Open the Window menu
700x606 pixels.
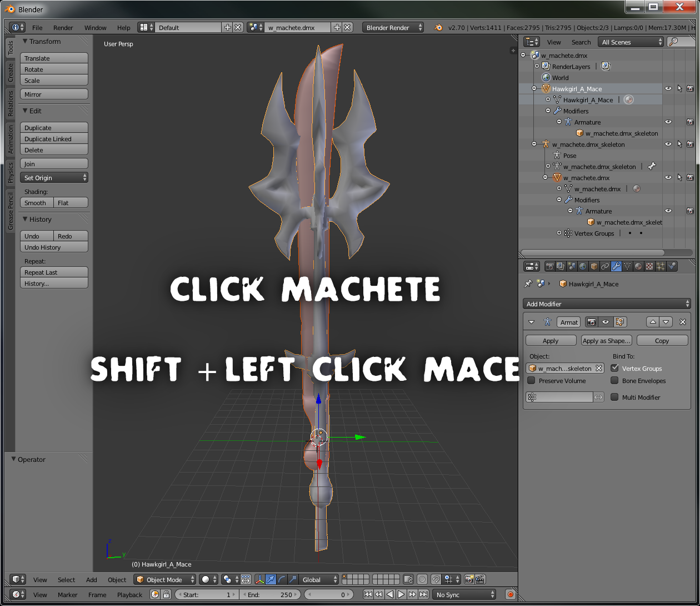pyautogui.click(x=96, y=27)
